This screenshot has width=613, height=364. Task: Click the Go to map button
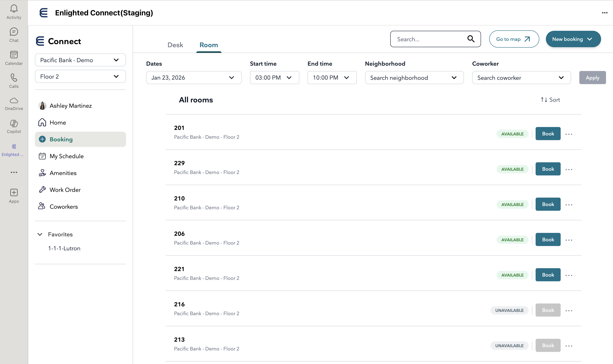point(514,39)
